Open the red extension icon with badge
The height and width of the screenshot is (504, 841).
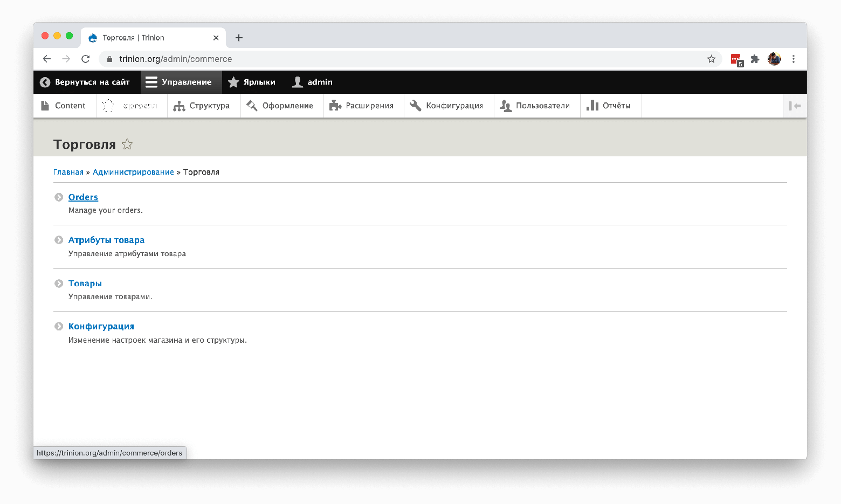[x=736, y=59]
